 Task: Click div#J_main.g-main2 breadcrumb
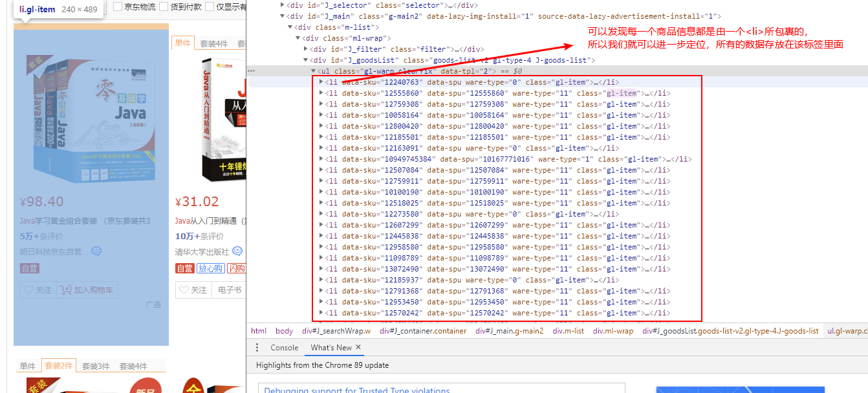pos(509,331)
